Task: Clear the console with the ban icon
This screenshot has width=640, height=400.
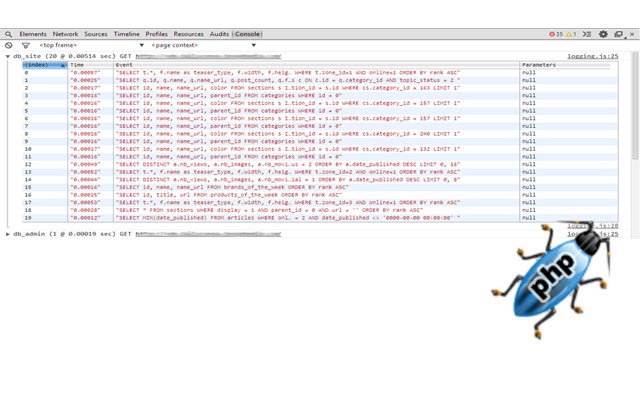Action: click(x=9, y=45)
